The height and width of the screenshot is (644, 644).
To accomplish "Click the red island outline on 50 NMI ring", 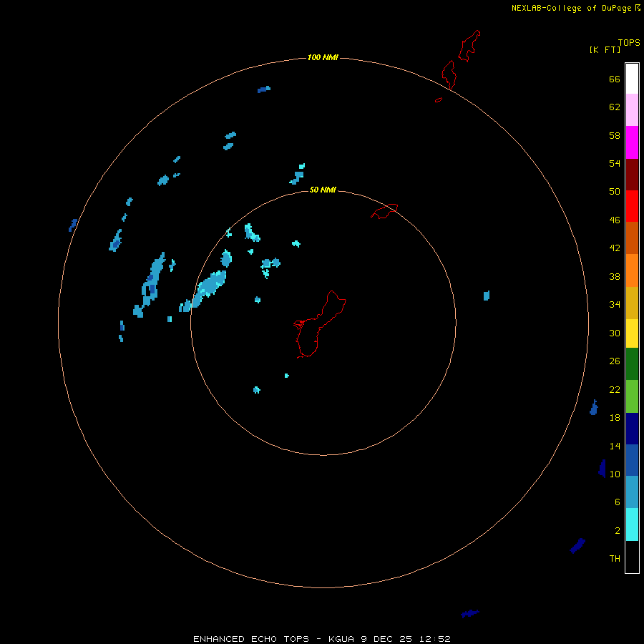I will [x=384, y=211].
